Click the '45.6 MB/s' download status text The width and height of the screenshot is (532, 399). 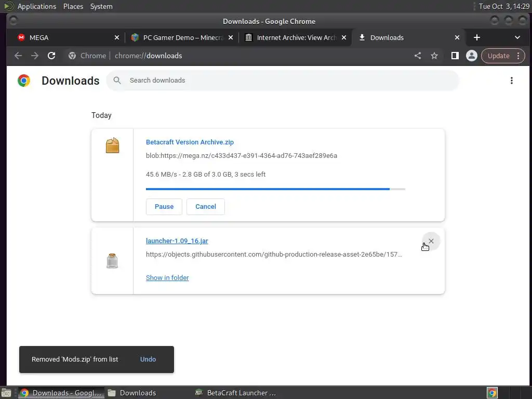206,175
